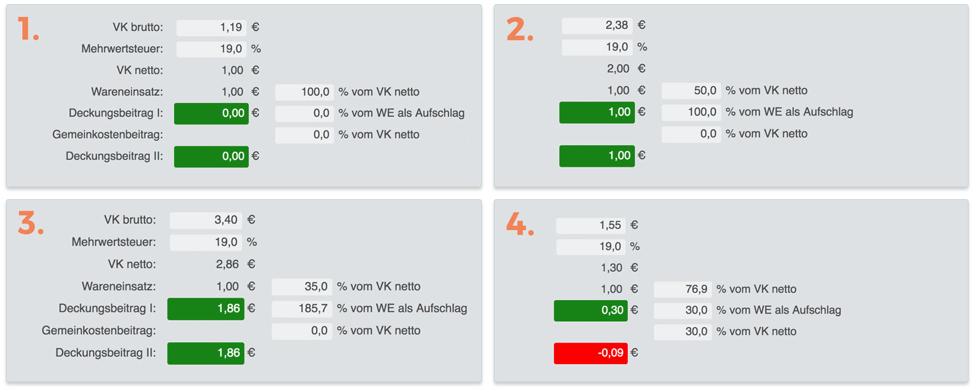This screenshot has height=390, width=980.
Task: Click green Deckungsbeitrag II field in calculator 1
Action: point(211,156)
